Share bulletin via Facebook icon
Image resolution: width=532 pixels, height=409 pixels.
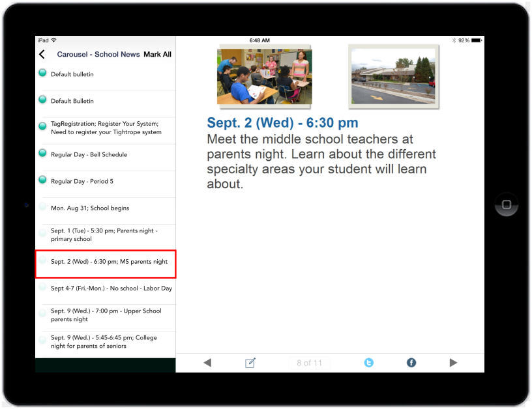411,363
